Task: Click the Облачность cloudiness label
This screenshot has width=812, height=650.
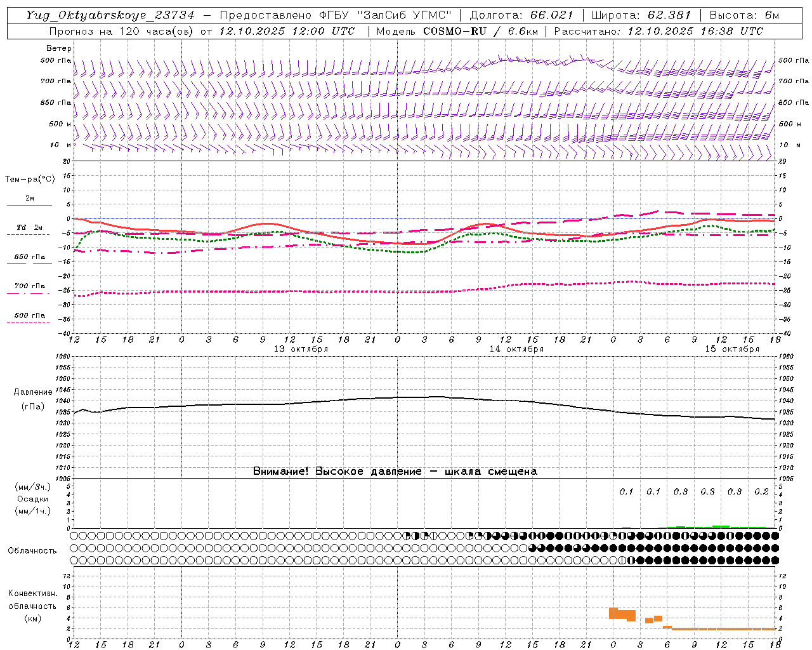Action: 32,550
